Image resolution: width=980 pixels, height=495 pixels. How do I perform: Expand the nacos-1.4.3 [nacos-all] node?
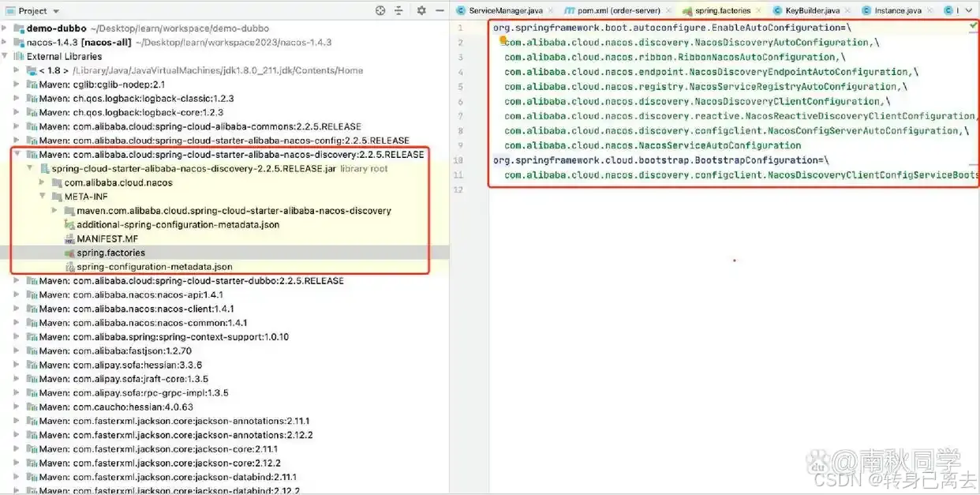tap(6, 43)
